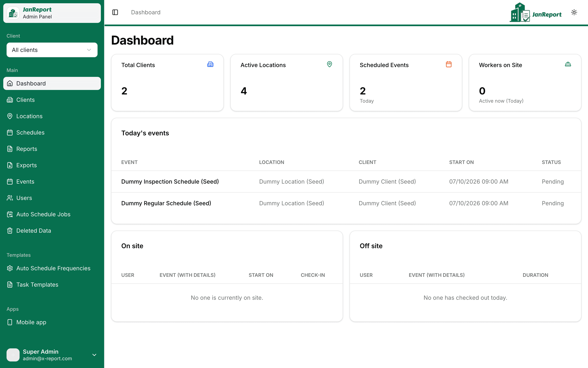Open the Reports section
This screenshot has width=588, height=368.
point(52,149)
